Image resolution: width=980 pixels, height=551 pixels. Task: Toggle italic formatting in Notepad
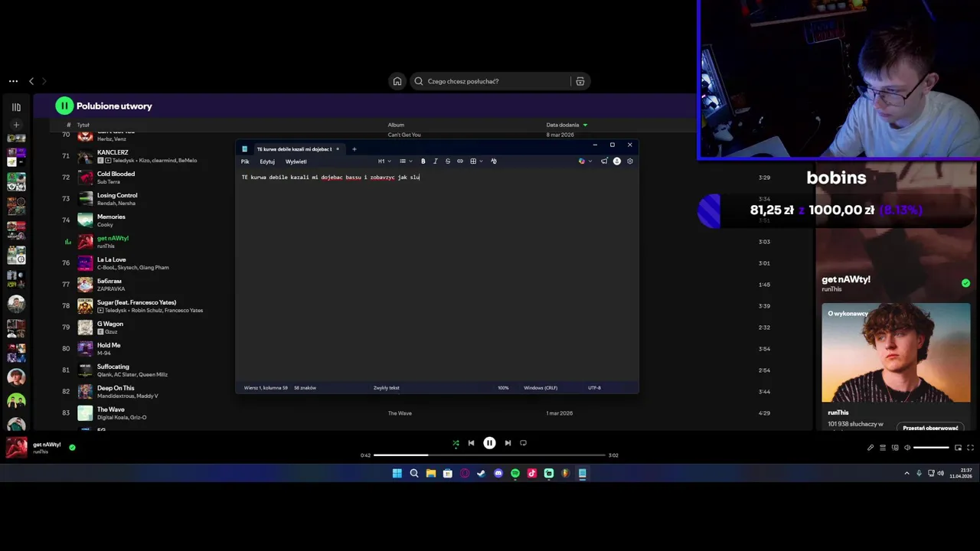coord(435,161)
